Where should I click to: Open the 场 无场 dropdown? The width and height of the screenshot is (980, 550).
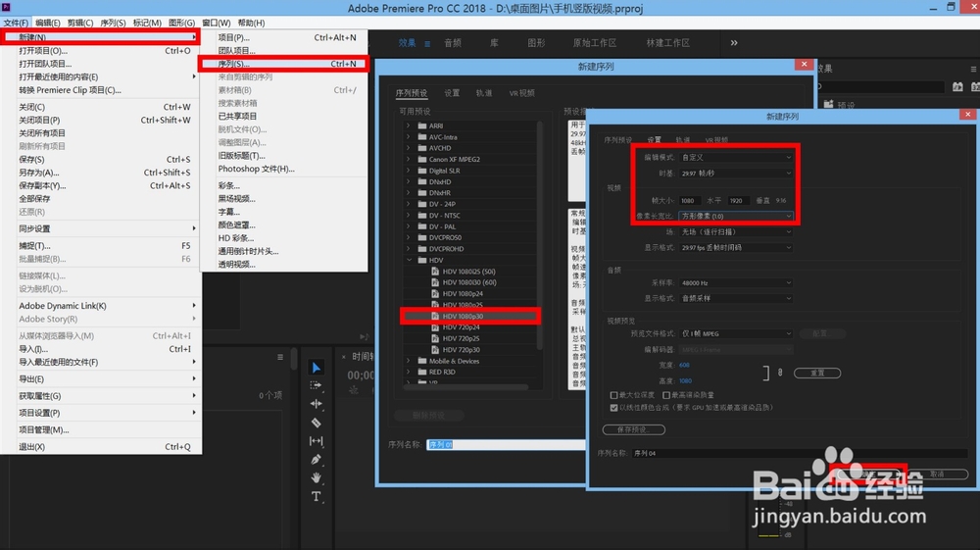pos(736,232)
